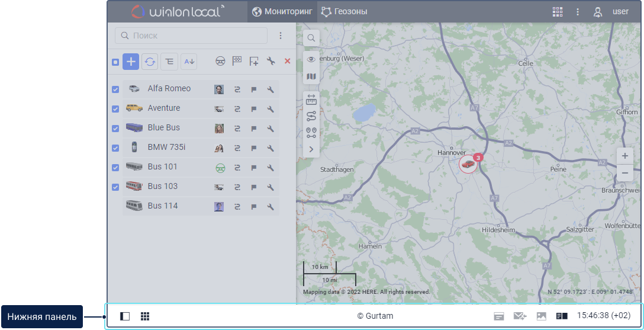The image size is (644, 330).
Task: Toggle the left panel layout icon
Action: pos(125,316)
